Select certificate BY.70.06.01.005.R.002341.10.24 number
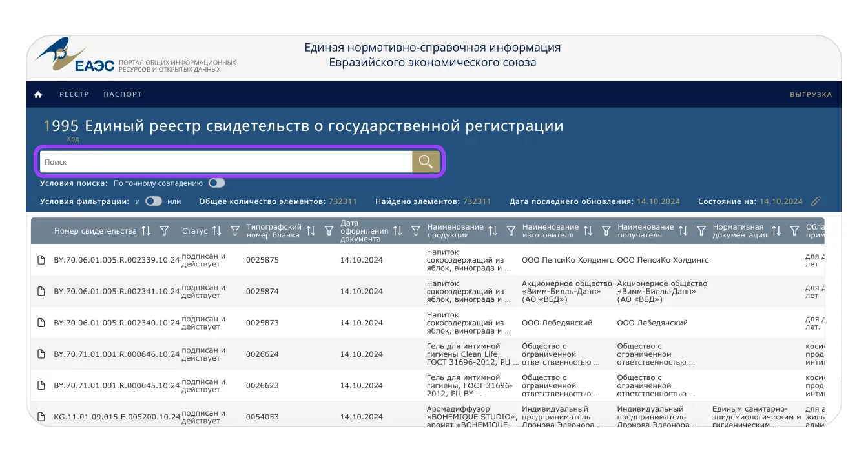 117,292
